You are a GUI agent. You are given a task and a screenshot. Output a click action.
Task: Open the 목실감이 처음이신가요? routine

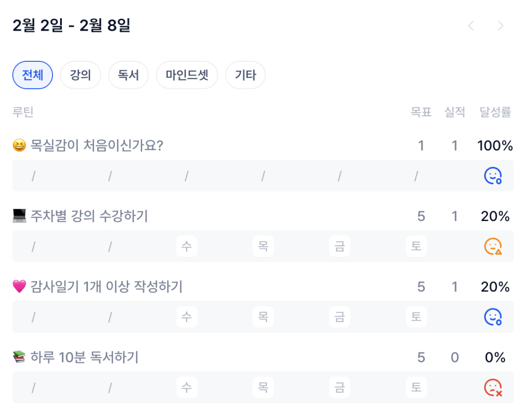click(97, 146)
